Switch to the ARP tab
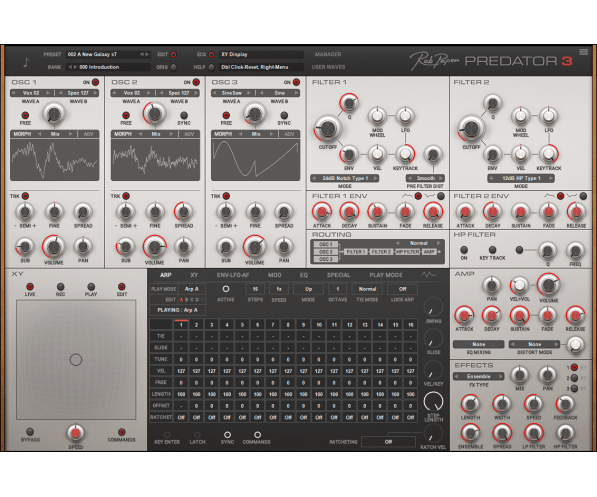This screenshot has width=597, height=497. tap(165, 275)
